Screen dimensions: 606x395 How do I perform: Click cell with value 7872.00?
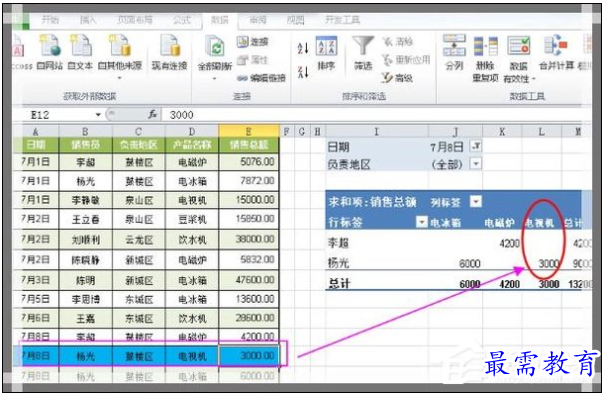coord(249,180)
